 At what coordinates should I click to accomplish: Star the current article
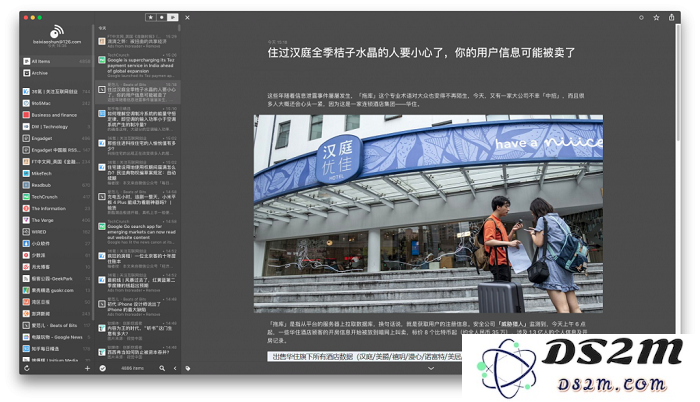(656, 17)
